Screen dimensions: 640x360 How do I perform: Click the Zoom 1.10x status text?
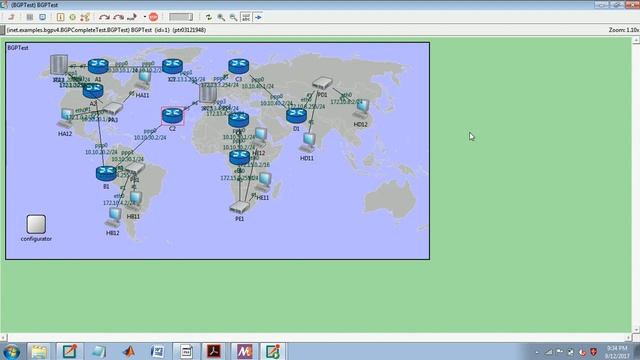pos(624,30)
